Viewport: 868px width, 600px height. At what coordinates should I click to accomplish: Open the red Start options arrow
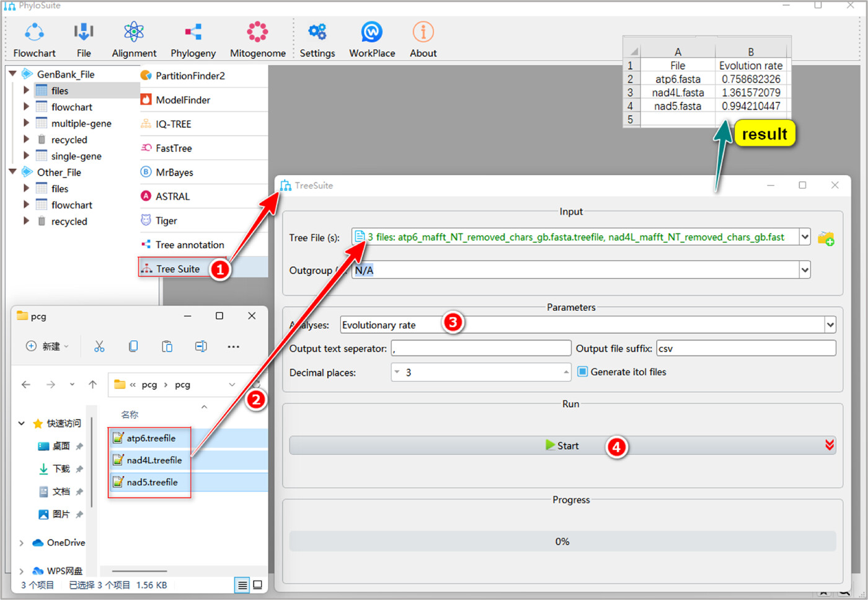[830, 445]
